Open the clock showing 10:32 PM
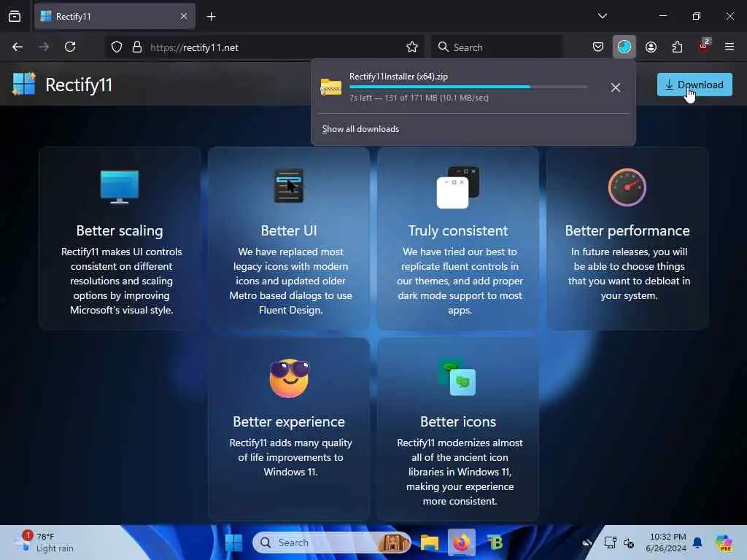747x560 pixels. click(x=665, y=542)
